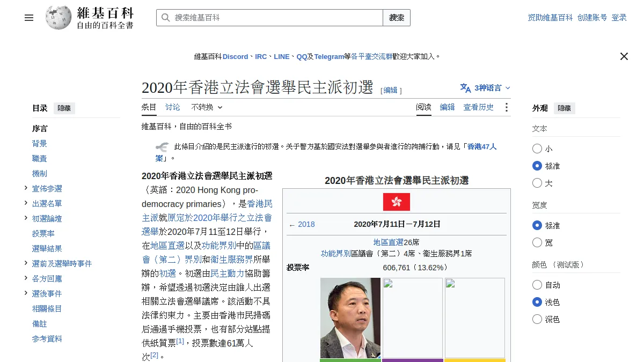Click the 登录 login link
The width and height of the screenshot is (644, 362).
click(619, 18)
